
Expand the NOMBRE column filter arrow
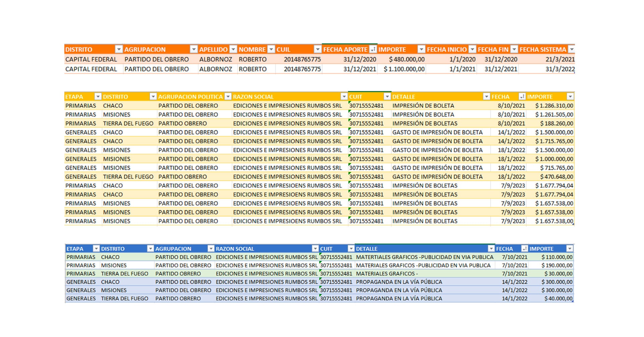coord(271,50)
